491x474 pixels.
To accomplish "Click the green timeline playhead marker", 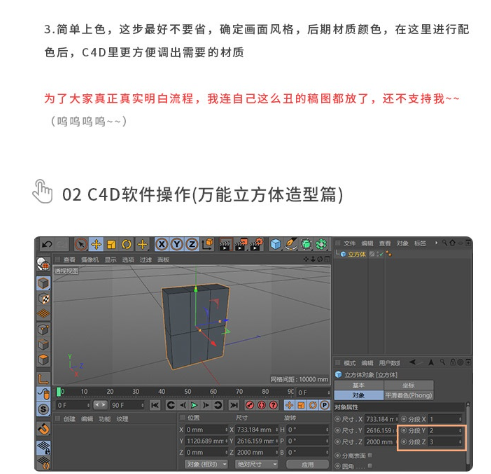I will click(59, 392).
